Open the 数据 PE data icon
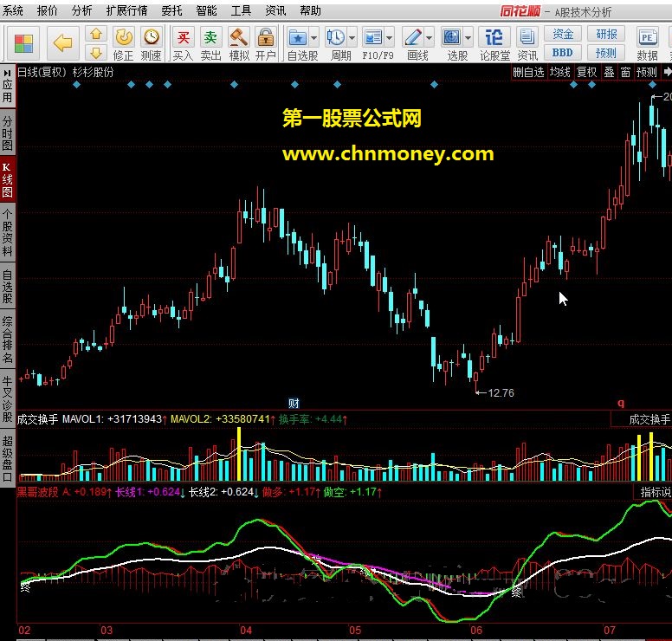 (x=647, y=43)
